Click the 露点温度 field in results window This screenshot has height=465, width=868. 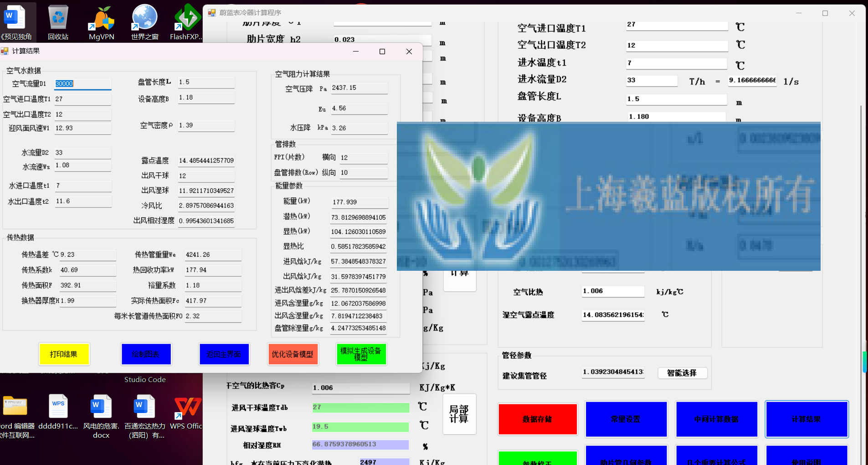tap(206, 161)
